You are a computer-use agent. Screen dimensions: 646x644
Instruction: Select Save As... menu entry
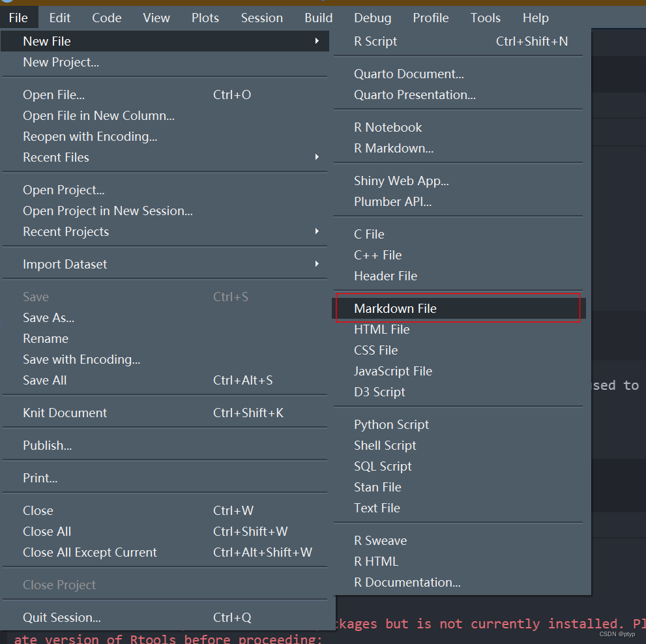click(165, 317)
